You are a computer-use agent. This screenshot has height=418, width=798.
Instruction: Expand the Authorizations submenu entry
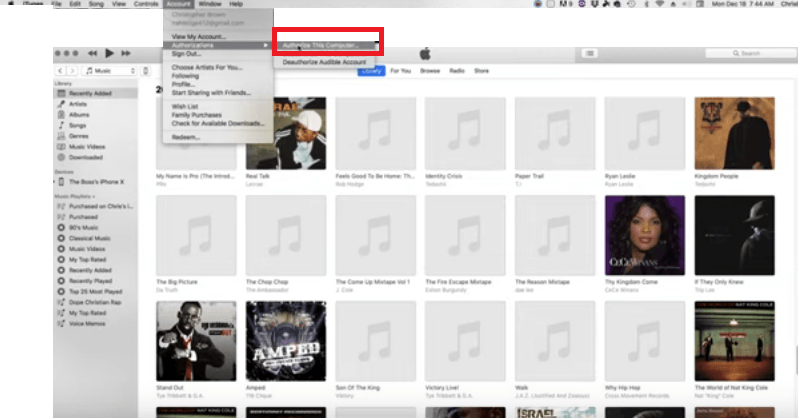(x=218, y=45)
